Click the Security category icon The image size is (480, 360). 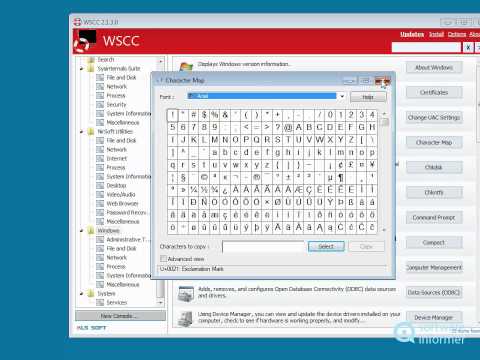pyautogui.click(x=100, y=105)
